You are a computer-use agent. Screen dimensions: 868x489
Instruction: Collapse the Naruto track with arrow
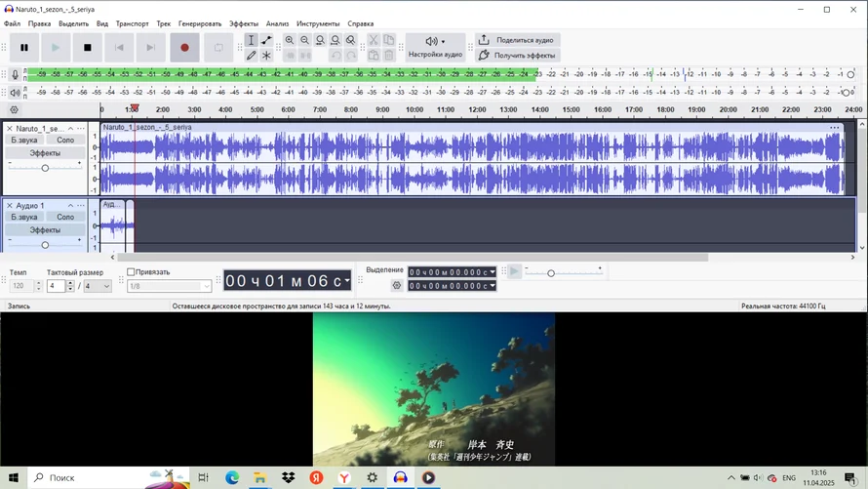70,129
